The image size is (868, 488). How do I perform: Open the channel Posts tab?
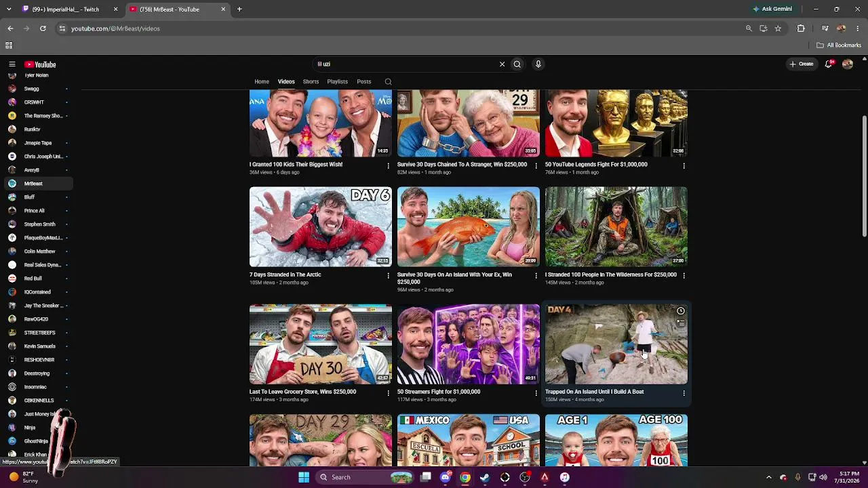click(x=364, y=82)
